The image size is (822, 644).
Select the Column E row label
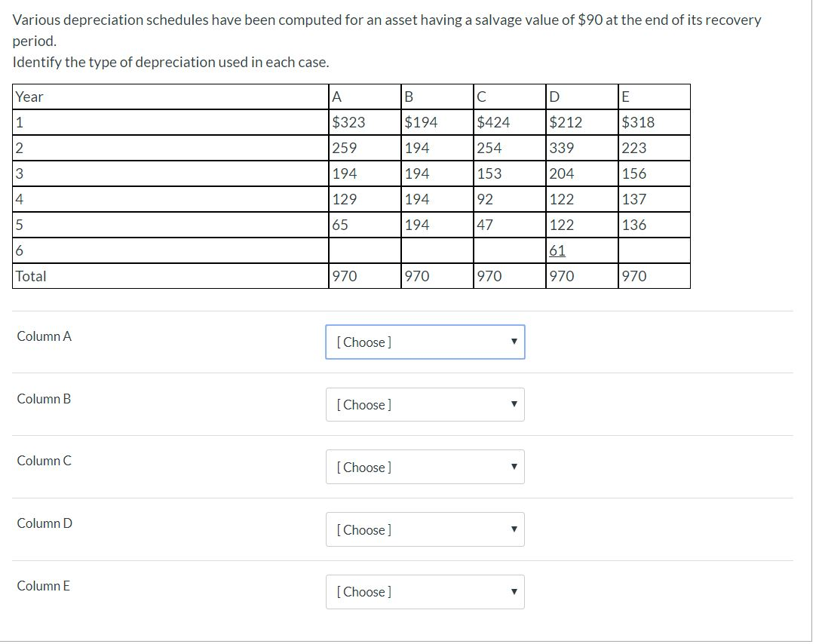(43, 586)
